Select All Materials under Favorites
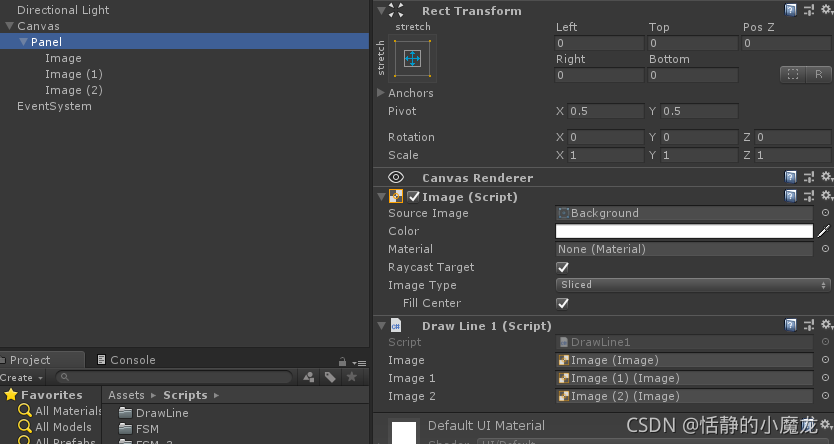 point(60,411)
